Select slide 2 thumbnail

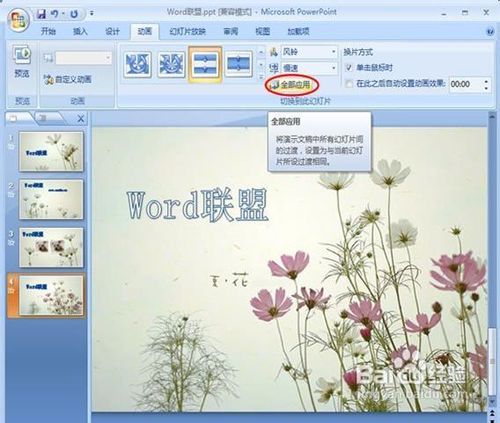pyautogui.click(x=51, y=199)
